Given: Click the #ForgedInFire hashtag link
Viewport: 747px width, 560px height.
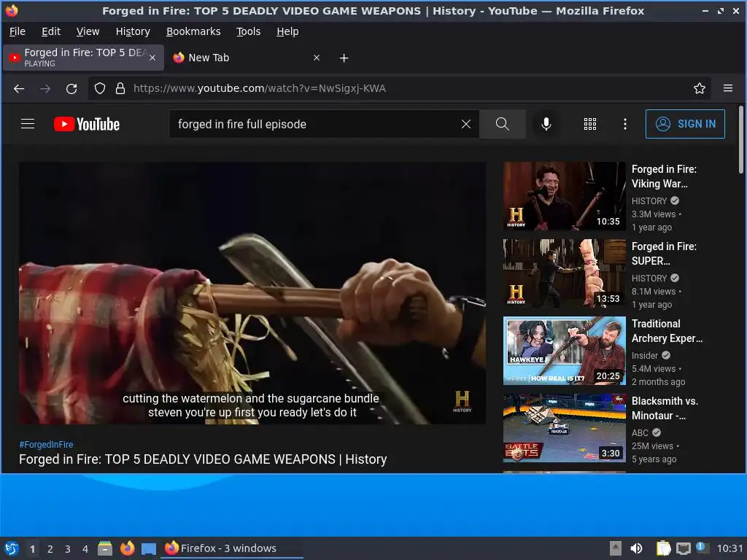Looking at the screenshot, I should [x=46, y=444].
